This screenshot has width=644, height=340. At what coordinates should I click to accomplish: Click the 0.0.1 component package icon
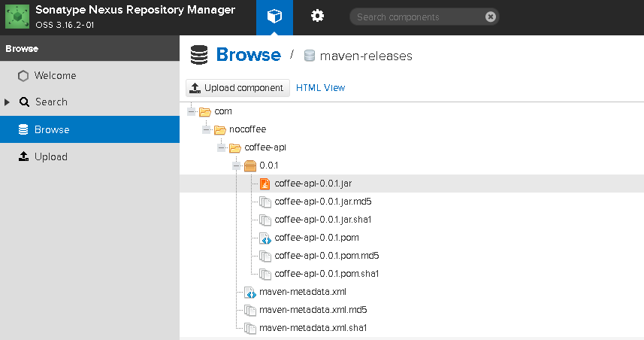250,165
